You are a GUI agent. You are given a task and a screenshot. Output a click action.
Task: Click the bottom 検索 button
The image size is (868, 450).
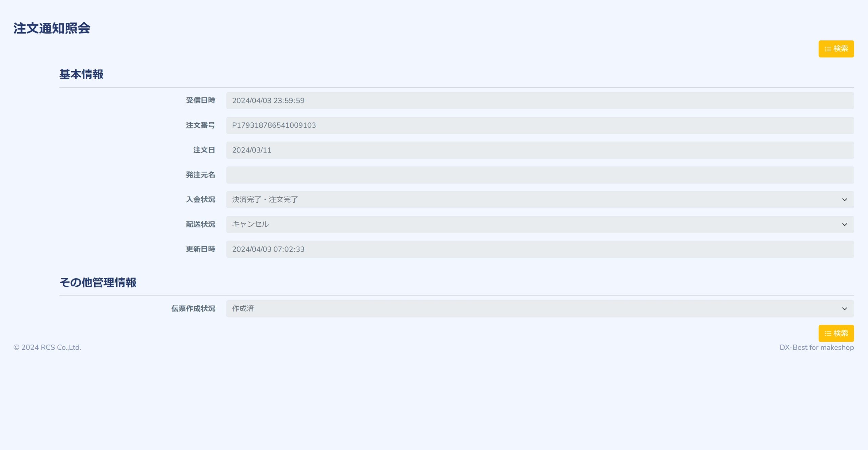click(x=836, y=333)
